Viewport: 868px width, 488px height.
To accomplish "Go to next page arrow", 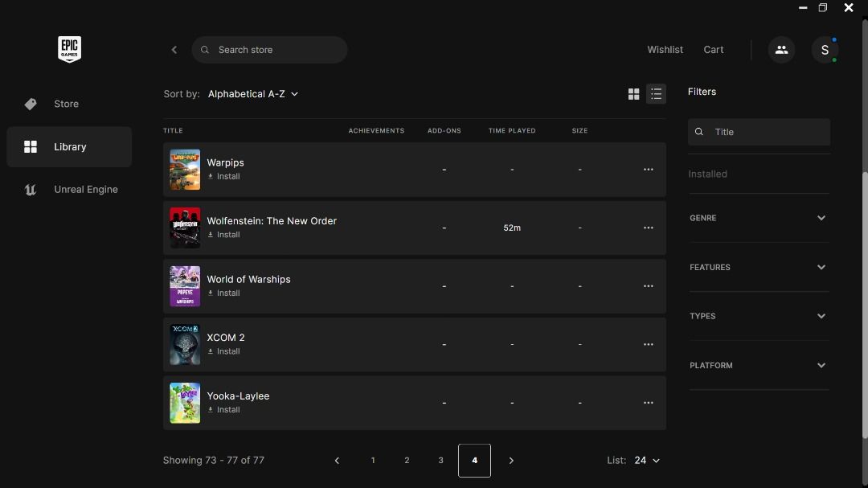I will (x=511, y=461).
